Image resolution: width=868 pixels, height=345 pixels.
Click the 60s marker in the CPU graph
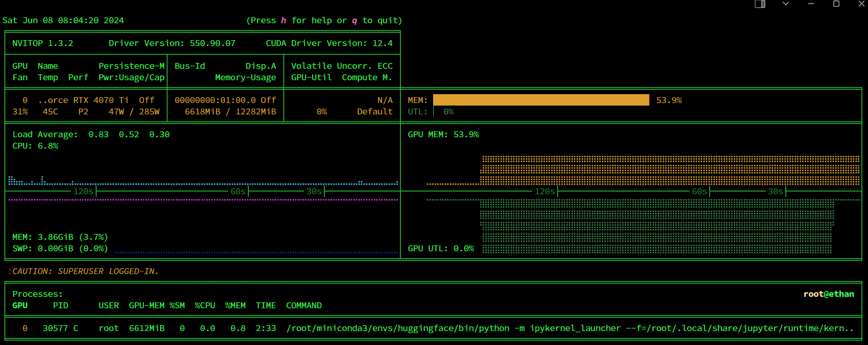tap(238, 191)
